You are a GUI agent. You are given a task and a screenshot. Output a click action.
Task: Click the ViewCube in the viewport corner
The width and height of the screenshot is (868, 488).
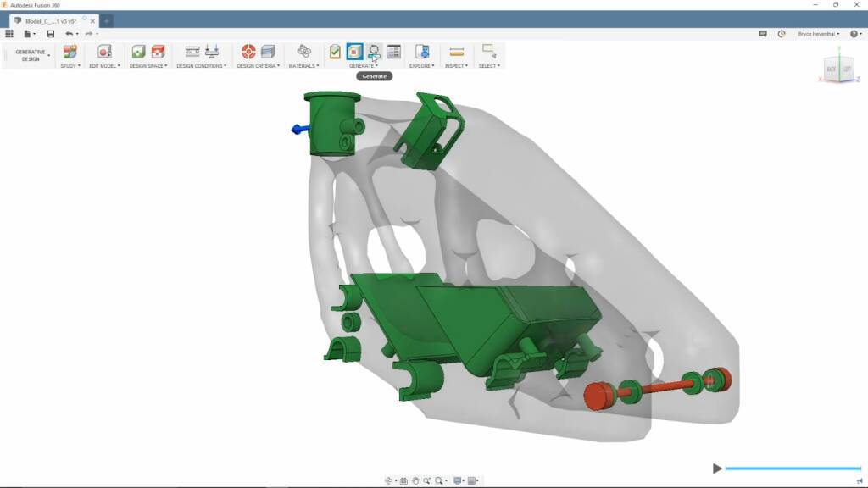838,69
